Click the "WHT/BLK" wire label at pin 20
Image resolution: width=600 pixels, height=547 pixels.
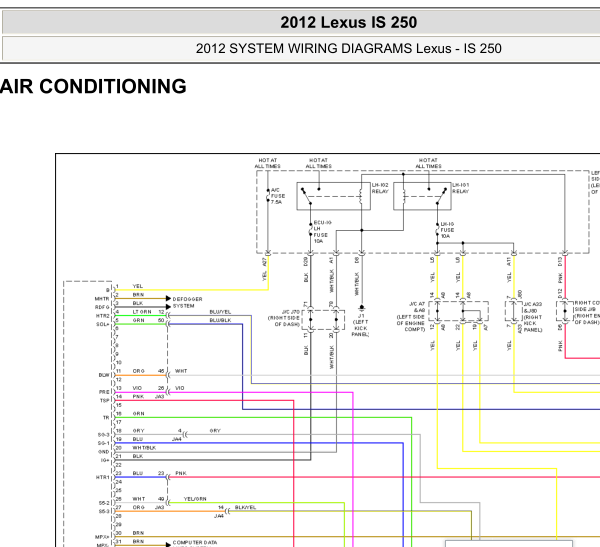tap(144, 447)
